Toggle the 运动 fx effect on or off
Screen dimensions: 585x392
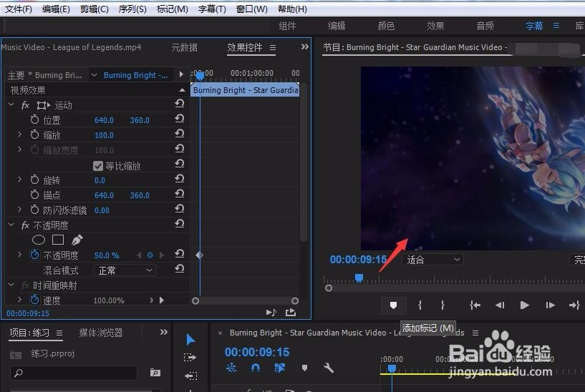(25, 105)
